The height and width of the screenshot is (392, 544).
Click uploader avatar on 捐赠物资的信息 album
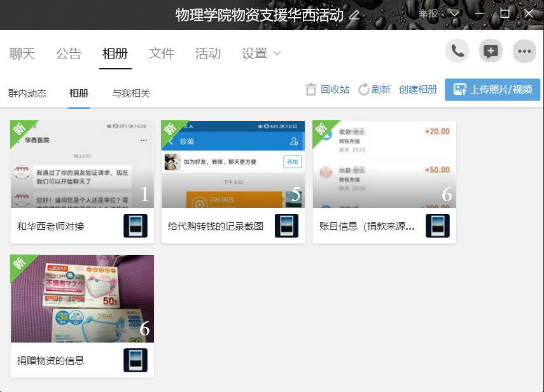[x=136, y=360]
